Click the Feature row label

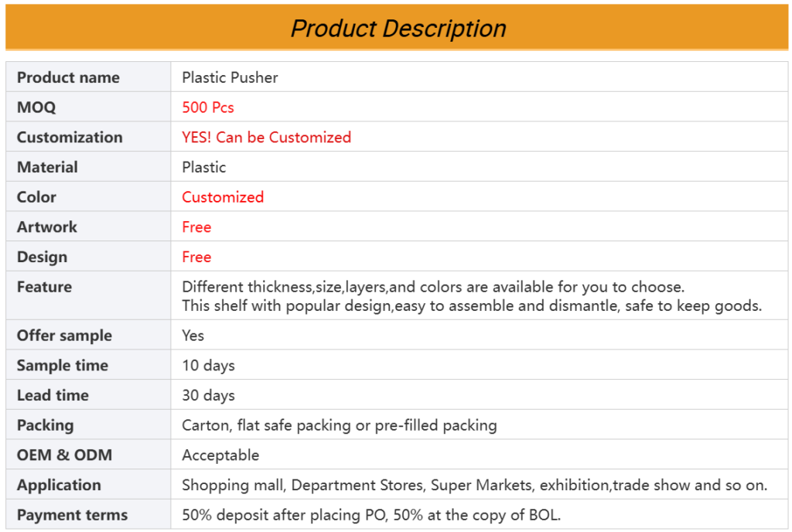click(x=44, y=287)
